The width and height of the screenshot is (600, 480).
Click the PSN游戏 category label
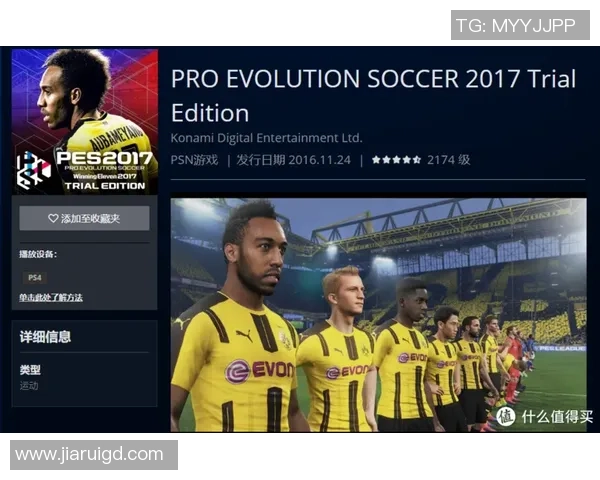(x=194, y=160)
